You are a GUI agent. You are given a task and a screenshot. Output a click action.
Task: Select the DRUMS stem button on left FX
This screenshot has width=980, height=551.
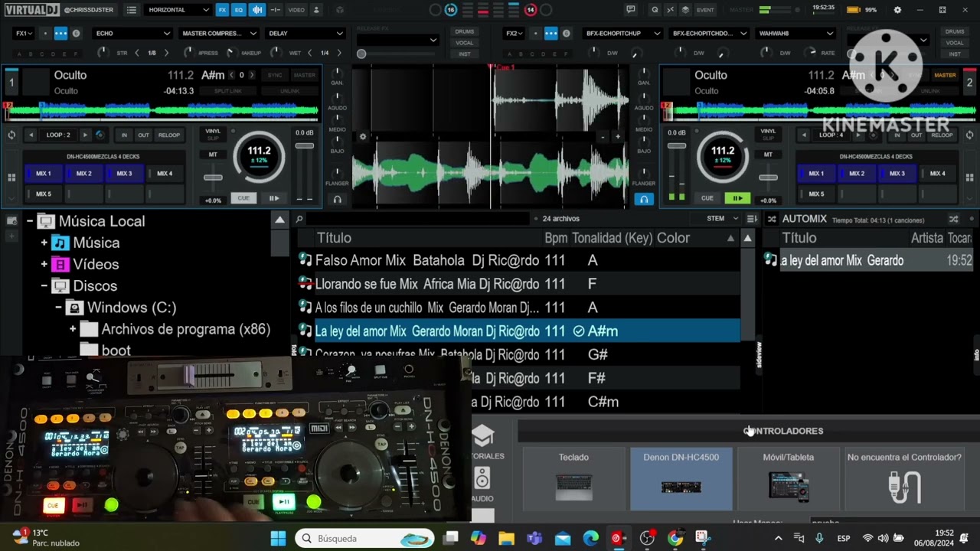point(464,32)
